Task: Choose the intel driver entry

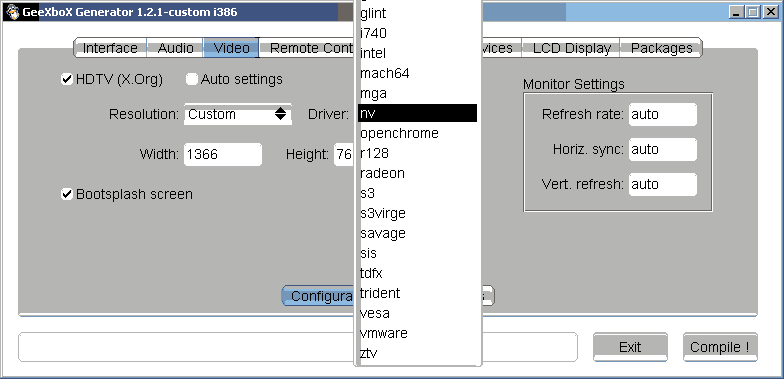Action: (x=418, y=53)
